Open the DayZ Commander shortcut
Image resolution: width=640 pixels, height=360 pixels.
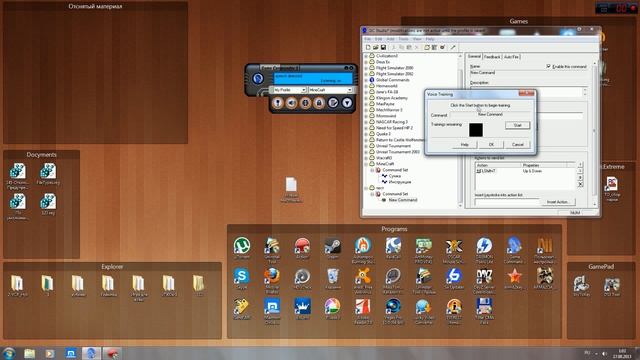click(x=484, y=280)
